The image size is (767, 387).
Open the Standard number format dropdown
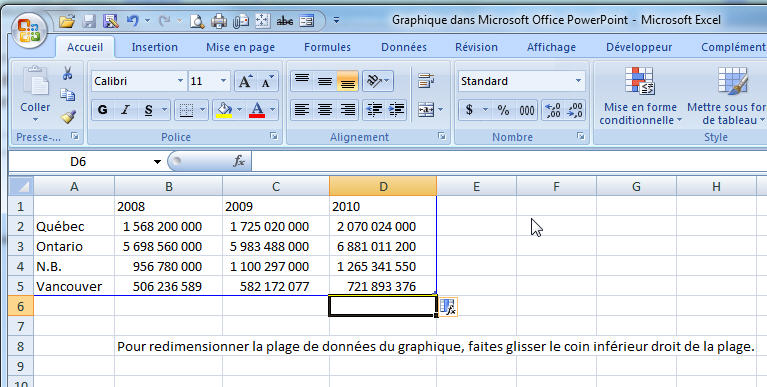578,81
